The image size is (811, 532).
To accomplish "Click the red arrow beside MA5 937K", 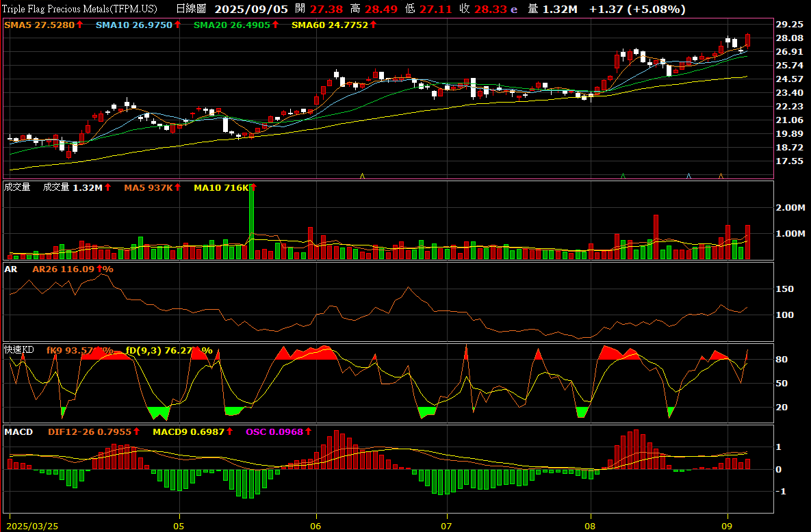I will [x=178, y=187].
